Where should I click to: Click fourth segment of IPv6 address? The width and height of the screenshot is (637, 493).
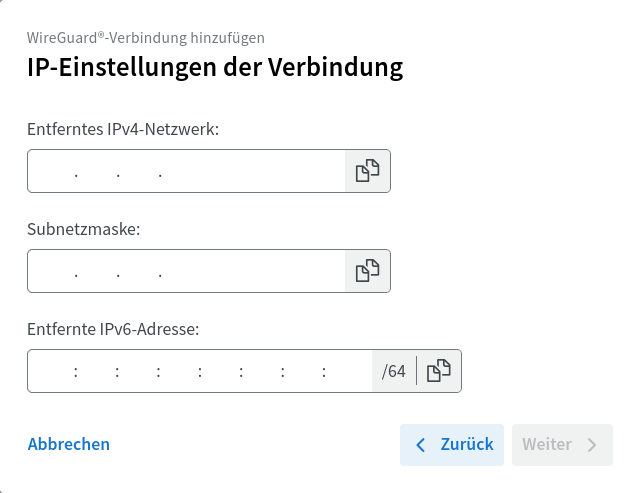tap(179, 371)
